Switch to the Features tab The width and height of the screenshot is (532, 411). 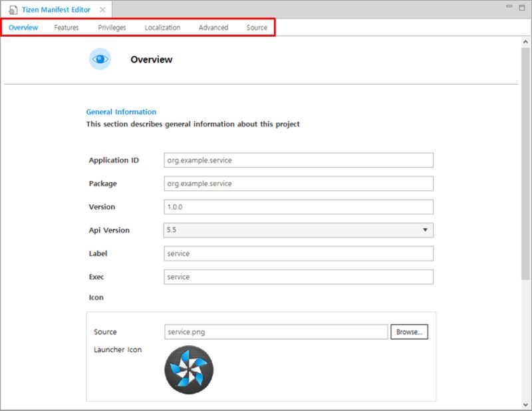pyautogui.click(x=66, y=27)
